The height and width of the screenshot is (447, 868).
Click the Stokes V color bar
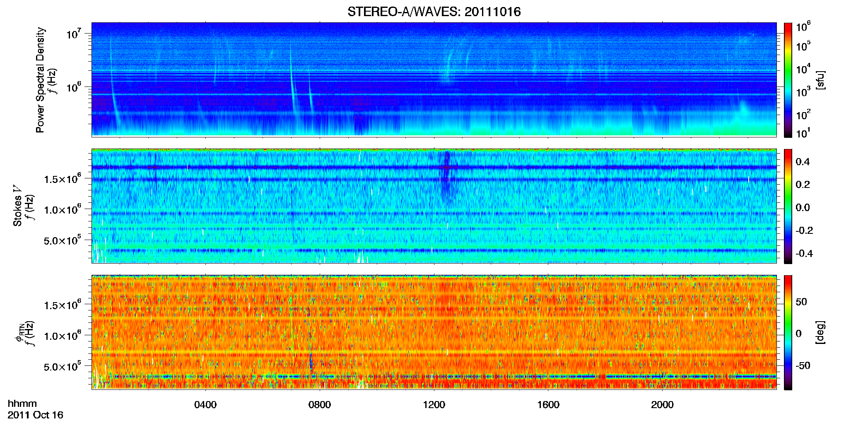788,206
